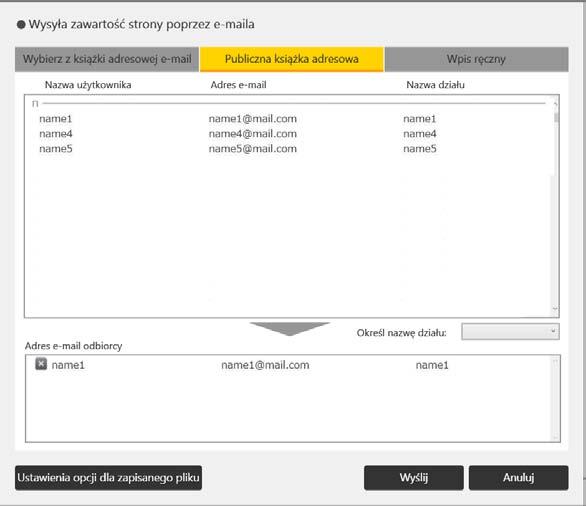Open "Ustawienia opcji dla zapisanego pliku"
The image size is (586, 506).
click(x=108, y=478)
